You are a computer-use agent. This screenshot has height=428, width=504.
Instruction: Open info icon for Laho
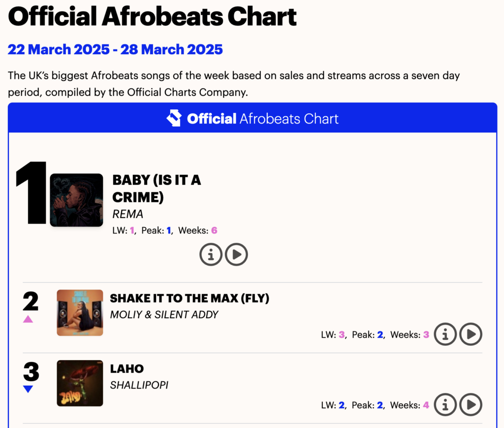[445, 405]
